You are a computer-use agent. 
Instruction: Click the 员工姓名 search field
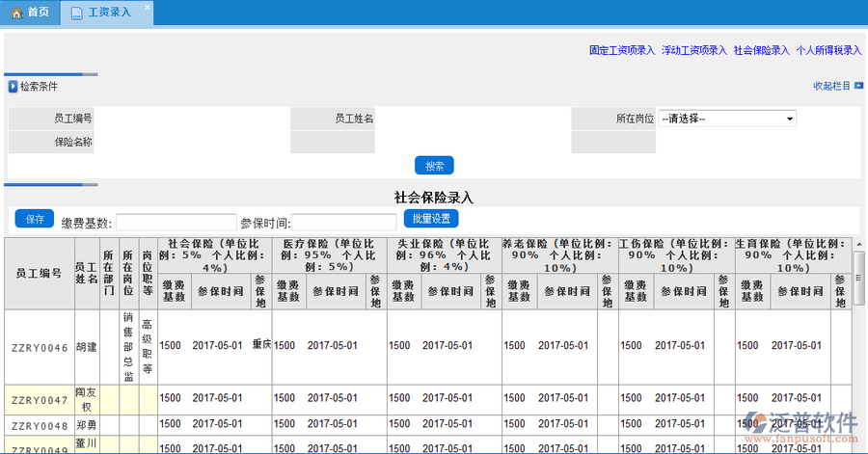(473, 119)
